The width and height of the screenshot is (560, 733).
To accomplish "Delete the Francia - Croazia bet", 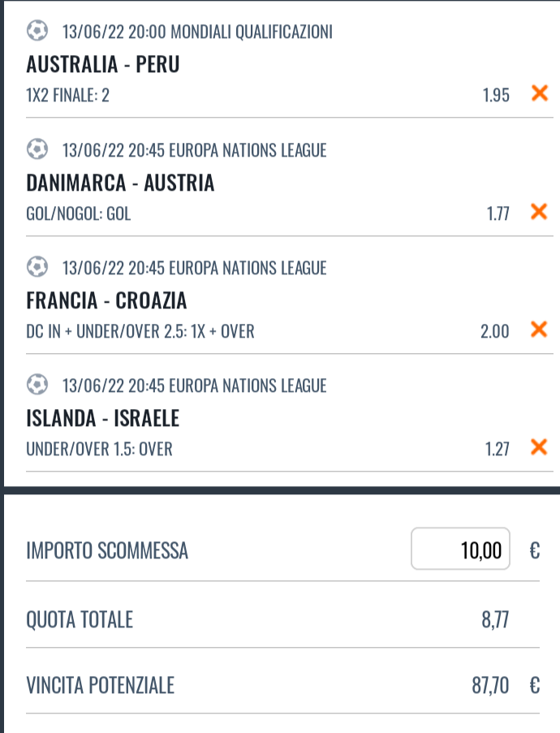I will pos(539,329).
